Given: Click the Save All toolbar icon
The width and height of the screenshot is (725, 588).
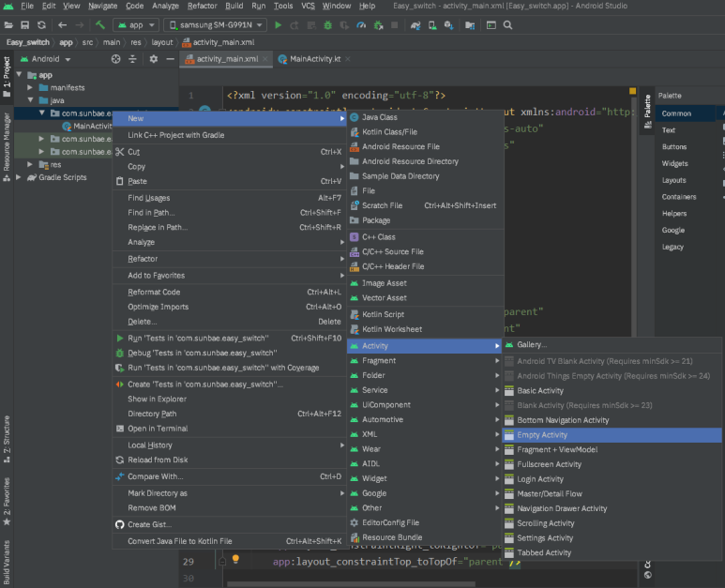Looking at the screenshot, I should click(25, 25).
